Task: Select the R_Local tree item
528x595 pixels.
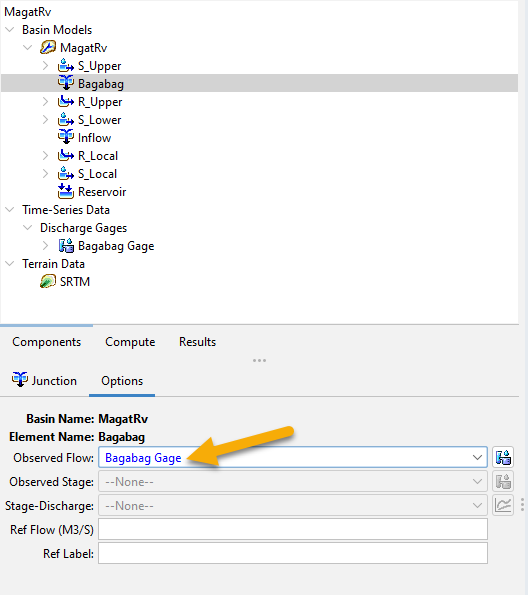Action: point(98,156)
